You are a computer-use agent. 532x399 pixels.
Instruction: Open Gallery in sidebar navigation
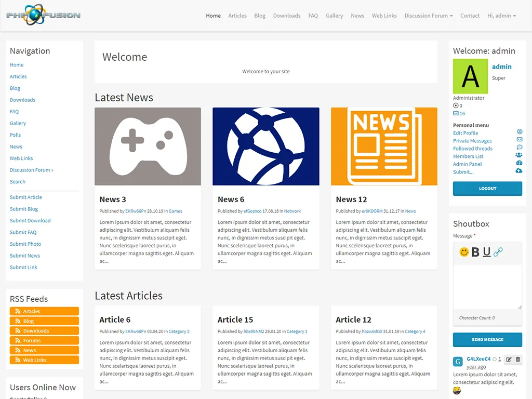18,123
